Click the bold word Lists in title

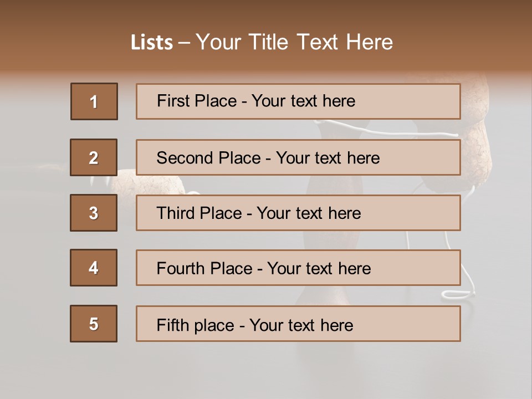tap(151, 43)
